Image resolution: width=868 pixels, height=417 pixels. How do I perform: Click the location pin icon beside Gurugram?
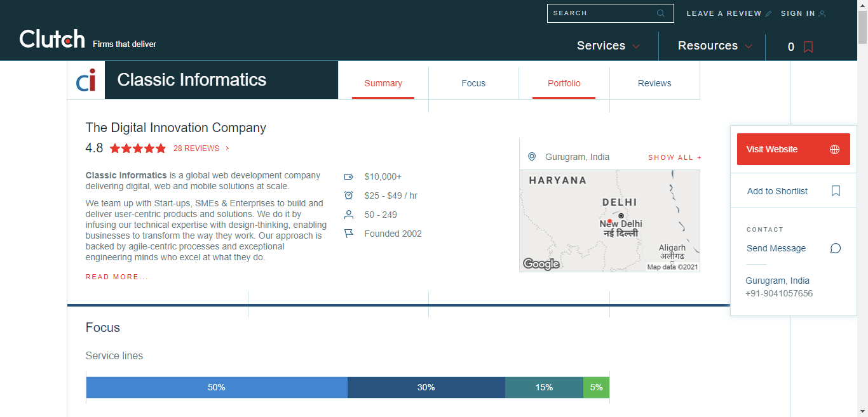532,157
